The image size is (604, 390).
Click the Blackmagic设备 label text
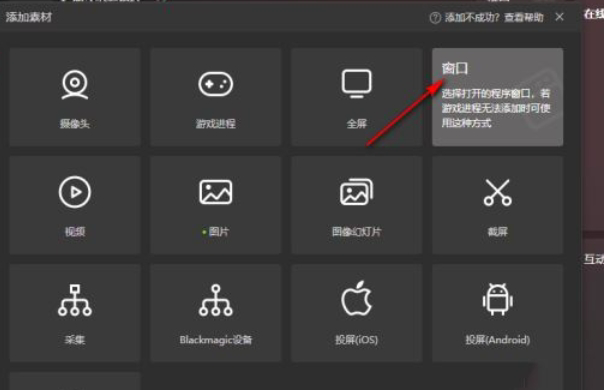216,340
